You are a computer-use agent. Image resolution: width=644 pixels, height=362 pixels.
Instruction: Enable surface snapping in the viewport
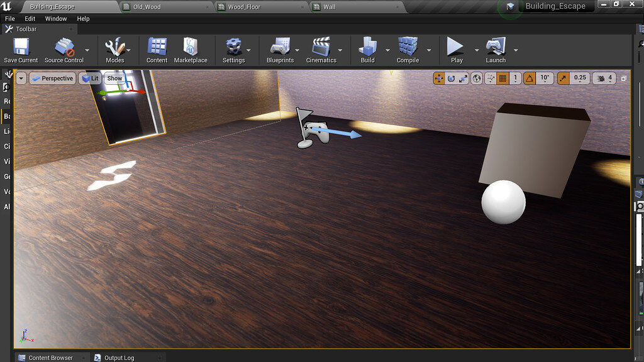click(x=490, y=78)
